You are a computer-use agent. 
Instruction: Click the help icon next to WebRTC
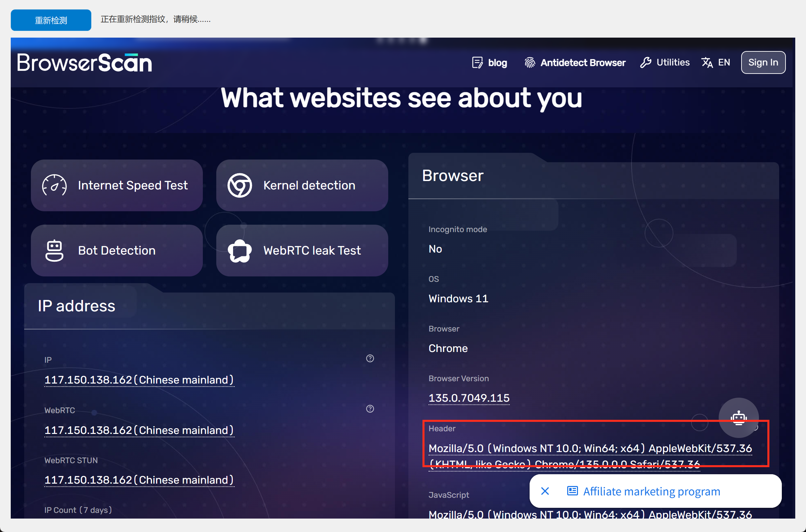point(370,408)
